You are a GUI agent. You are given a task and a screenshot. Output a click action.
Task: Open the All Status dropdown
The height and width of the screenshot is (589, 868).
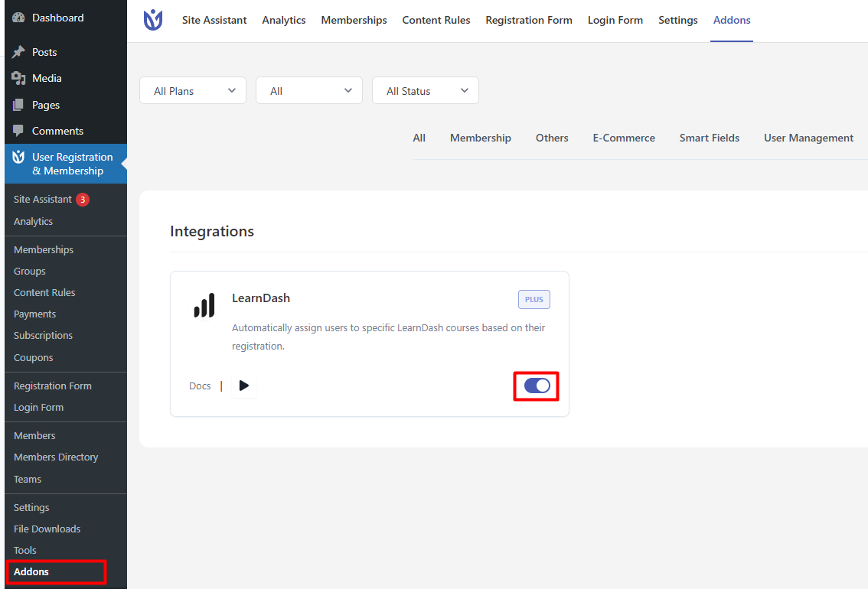coord(425,91)
